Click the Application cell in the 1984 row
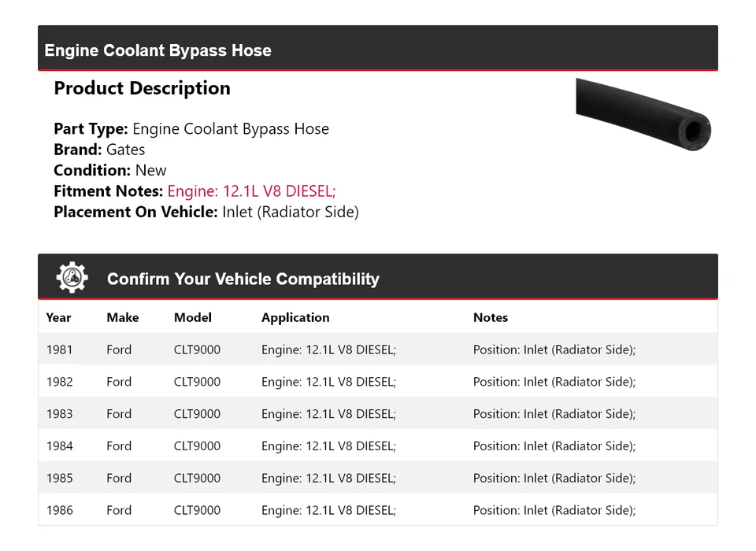Image resolution: width=756 pixels, height=551 pixels. point(328,446)
